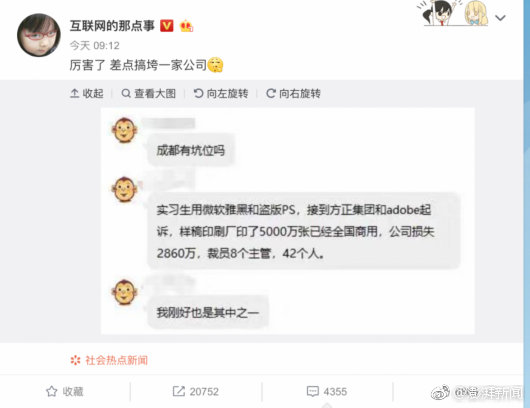Expand the post options chevron arrow
The image size is (530, 408).
coord(500,18)
